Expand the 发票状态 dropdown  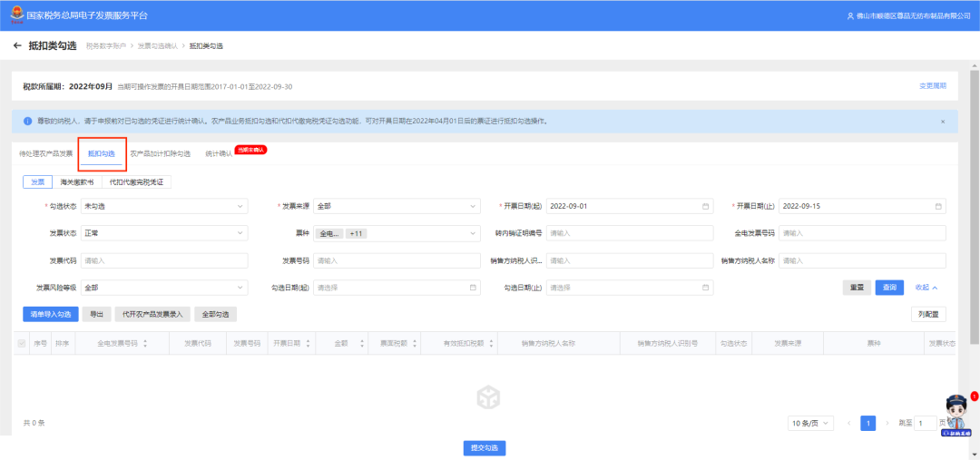pos(164,233)
